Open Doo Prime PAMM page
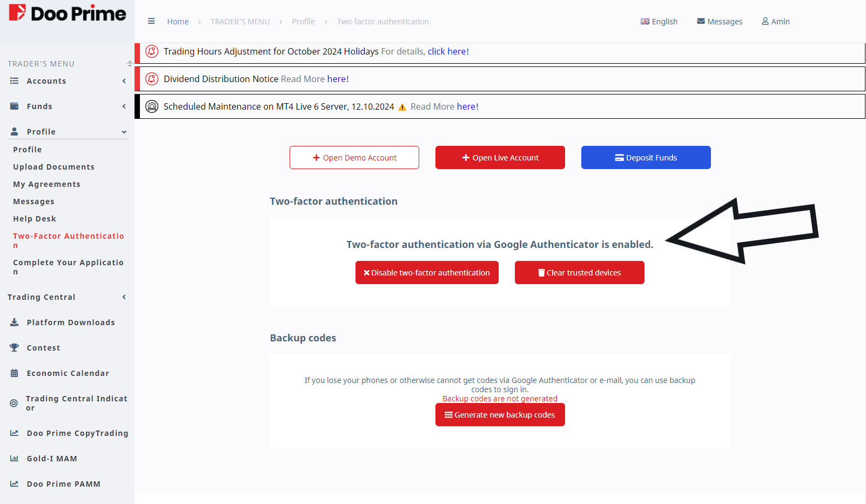The width and height of the screenshot is (866, 504). [x=64, y=484]
